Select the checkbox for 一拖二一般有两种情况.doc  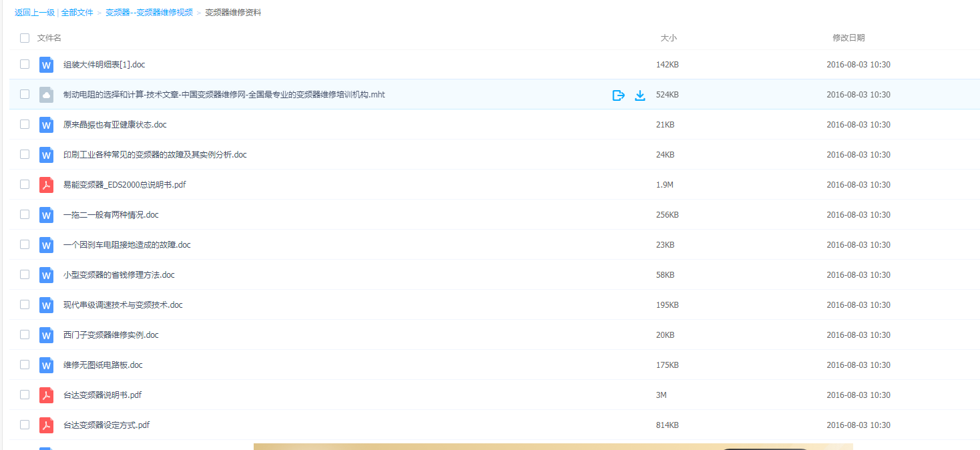pos(25,214)
